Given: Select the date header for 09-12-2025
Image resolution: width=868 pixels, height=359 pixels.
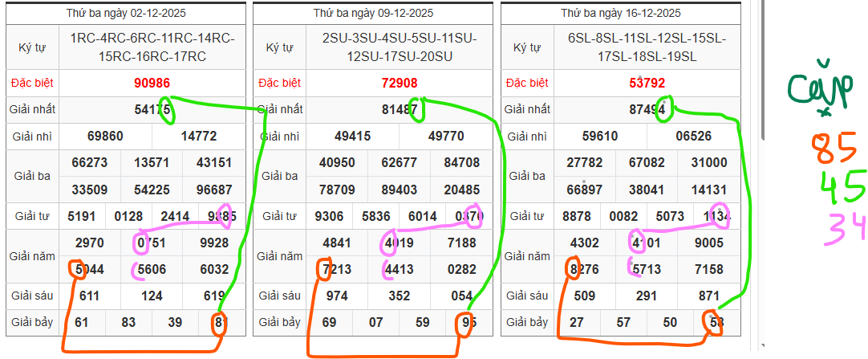Looking at the screenshot, I should (373, 13).
